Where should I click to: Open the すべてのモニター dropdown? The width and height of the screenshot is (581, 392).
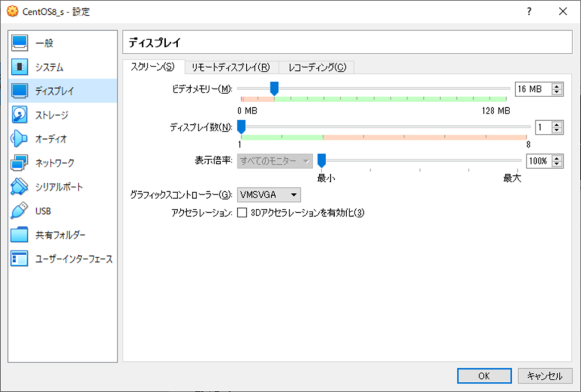point(275,161)
